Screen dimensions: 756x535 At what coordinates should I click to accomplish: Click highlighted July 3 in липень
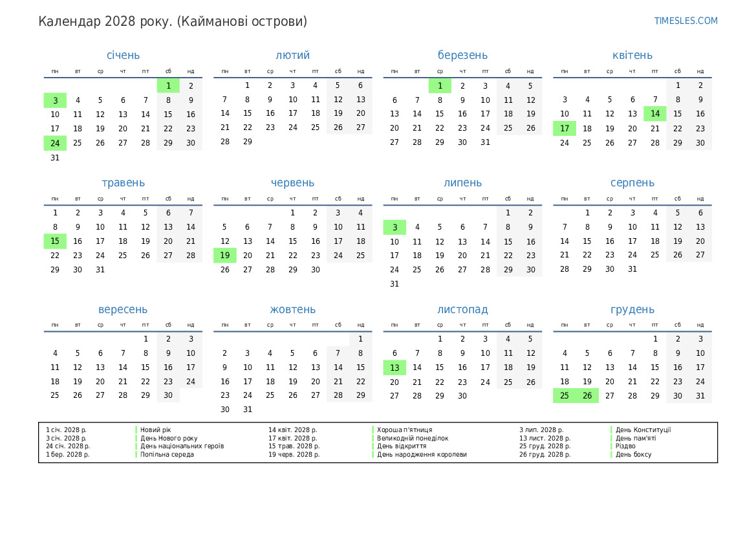[x=394, y=227]
